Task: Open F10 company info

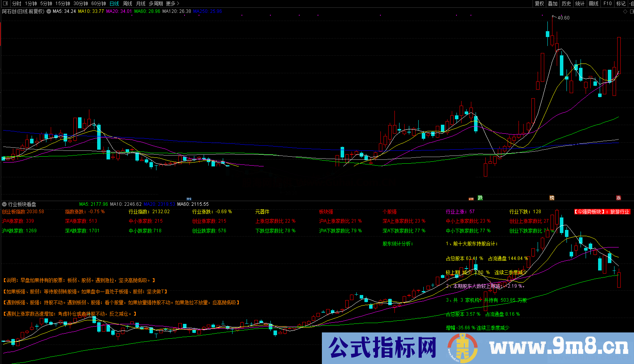Action: [607, 4]
